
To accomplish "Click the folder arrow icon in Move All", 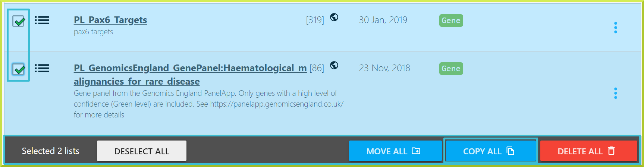I will [416, 151].
